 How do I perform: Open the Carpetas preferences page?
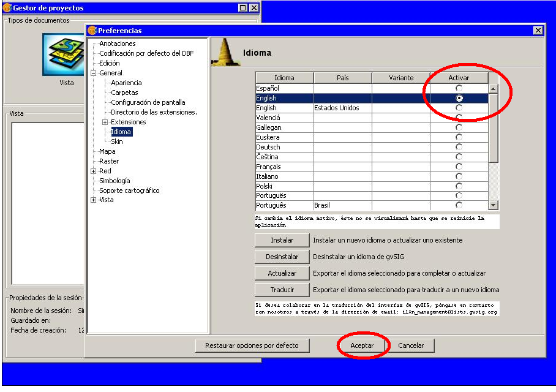[x=124, y=92]
